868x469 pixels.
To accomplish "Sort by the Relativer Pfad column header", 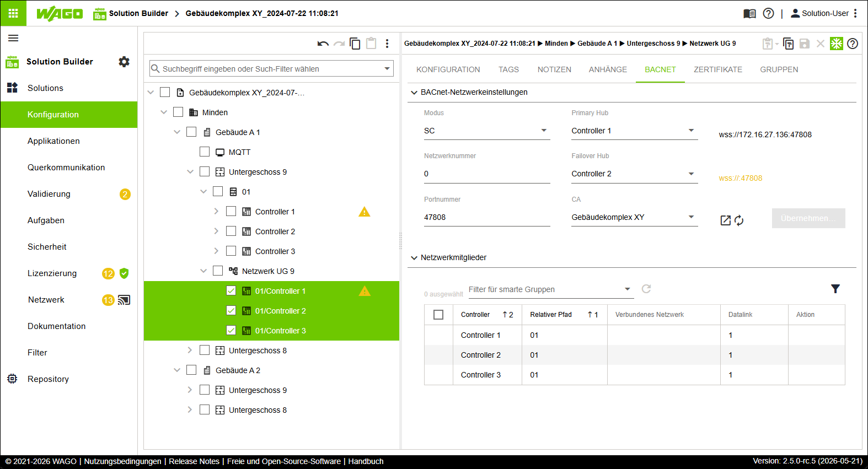I will click(564, 315).
